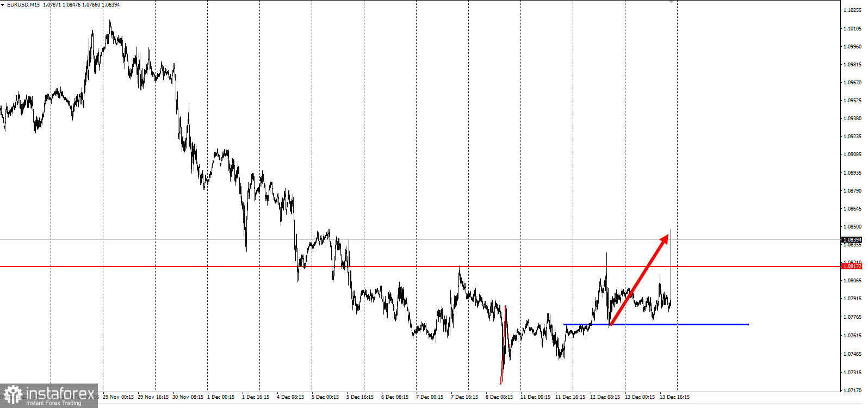Screen dimensions: 868x408
Task: Click price scale value 1.09525
Action: [853, 100]
